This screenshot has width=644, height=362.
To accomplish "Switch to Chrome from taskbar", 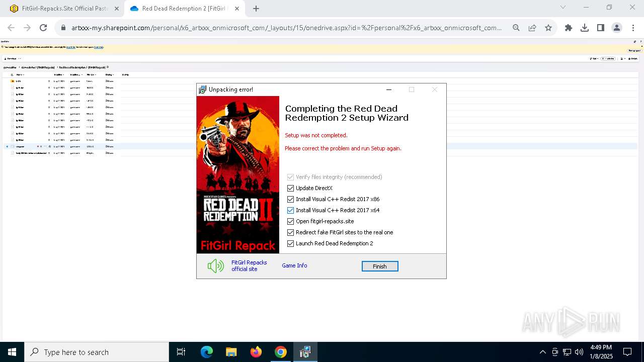I will 280,352.
